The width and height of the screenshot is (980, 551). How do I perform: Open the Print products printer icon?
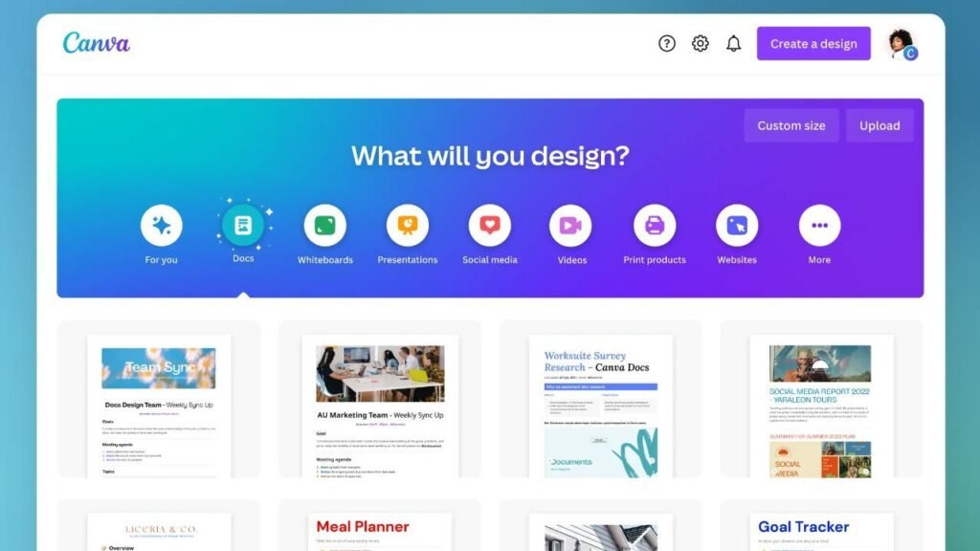[x=655, y=226]
